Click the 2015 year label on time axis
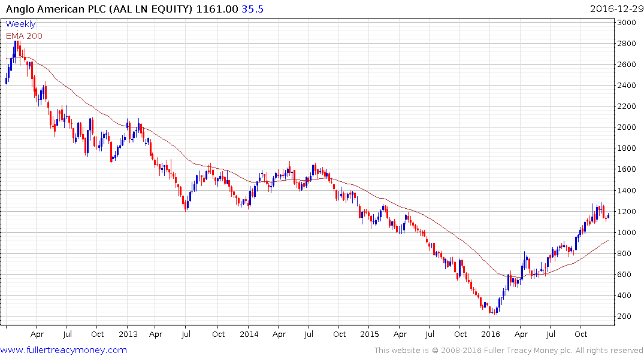The height and width of the screenshot is (359, 644). (370, 334)
